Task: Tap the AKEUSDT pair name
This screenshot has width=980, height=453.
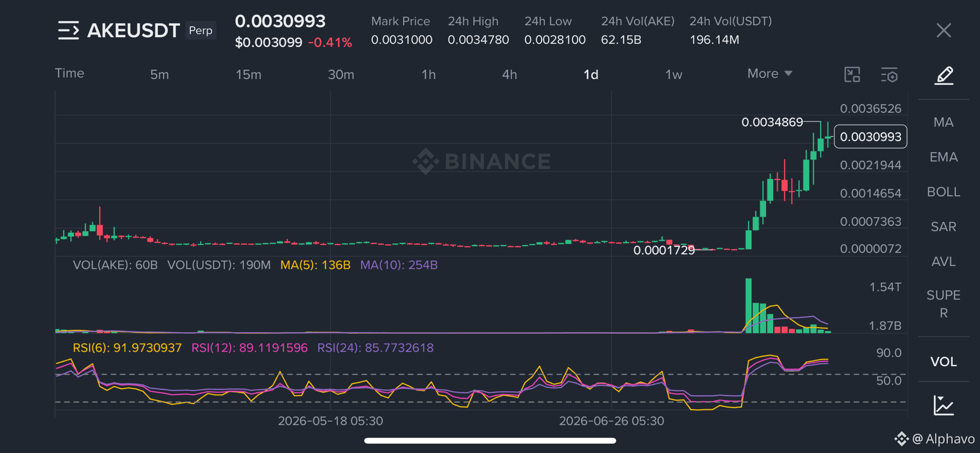Action: pos(133,31)
